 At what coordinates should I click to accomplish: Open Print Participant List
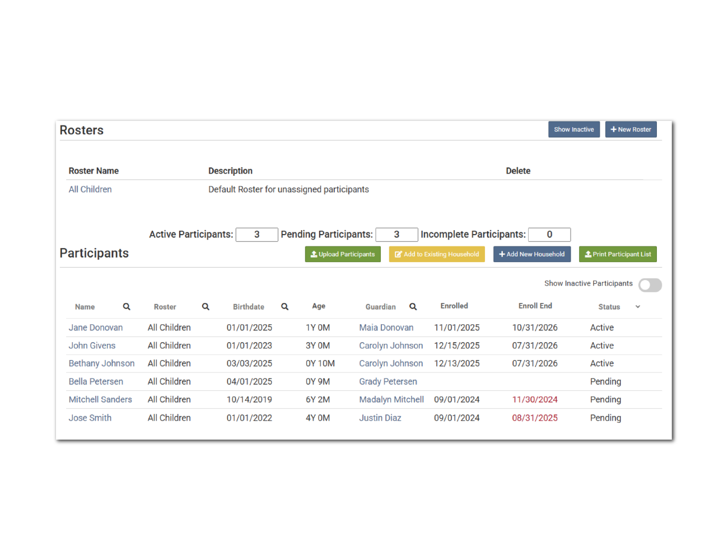coord(618,254)
